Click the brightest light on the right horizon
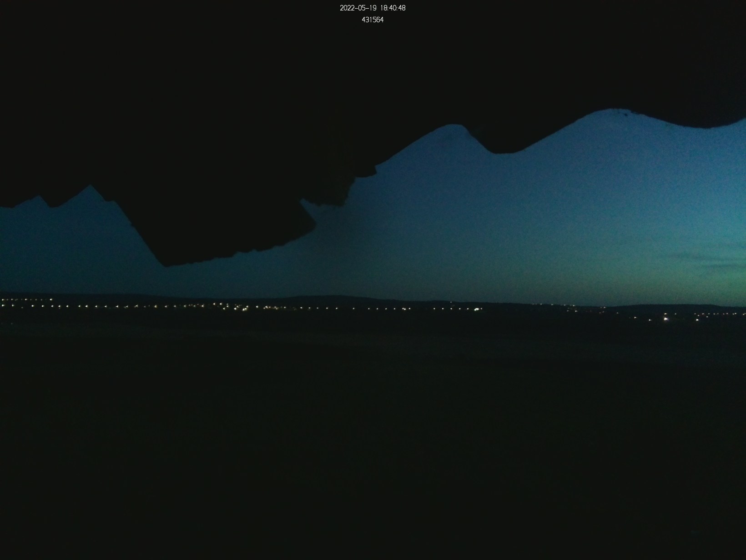 (666, 319)
